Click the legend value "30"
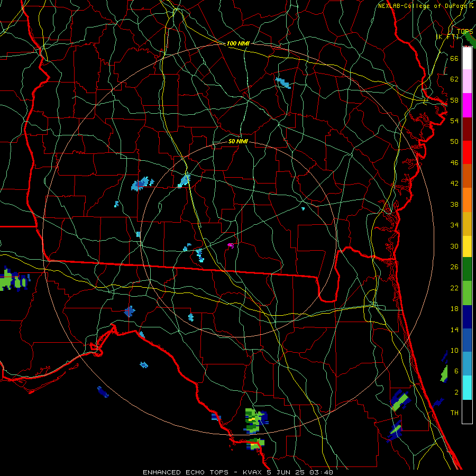This screenshot has width=476, height=476. coord(454,246)
